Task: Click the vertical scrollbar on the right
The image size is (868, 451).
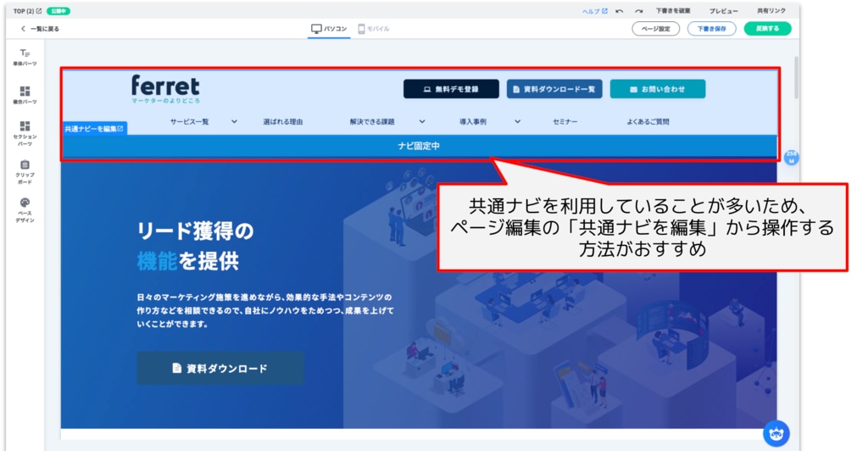Action: pos(795,76)
